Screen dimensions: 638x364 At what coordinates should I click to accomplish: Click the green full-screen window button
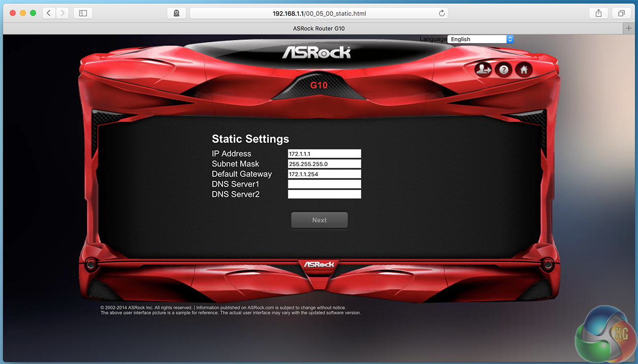[x=33, y=13]
